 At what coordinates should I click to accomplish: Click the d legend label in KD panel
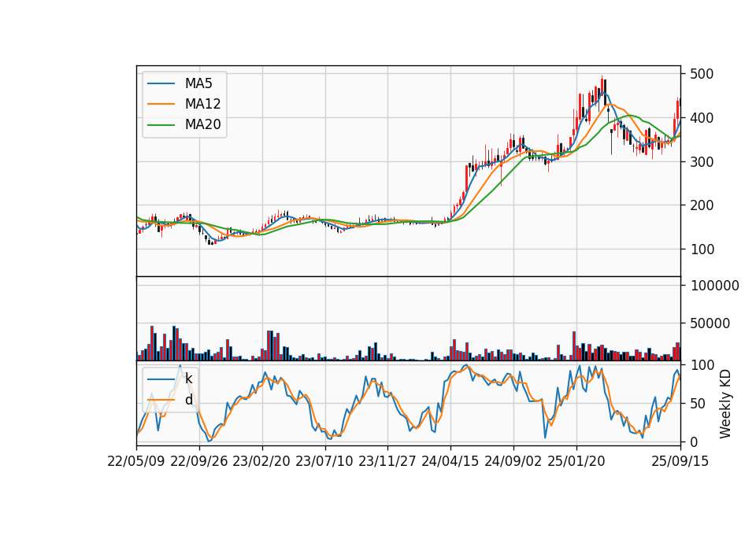[x=188, y=400]
